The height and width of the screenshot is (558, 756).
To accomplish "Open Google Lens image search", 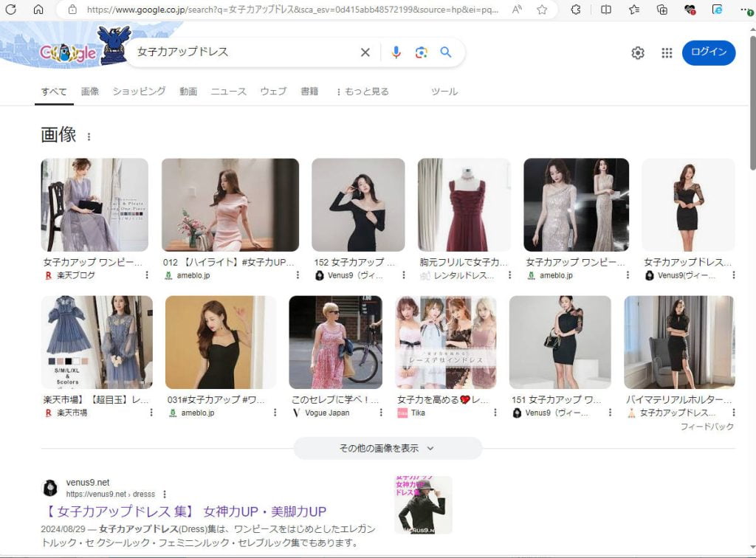I will tap(422, 52).
